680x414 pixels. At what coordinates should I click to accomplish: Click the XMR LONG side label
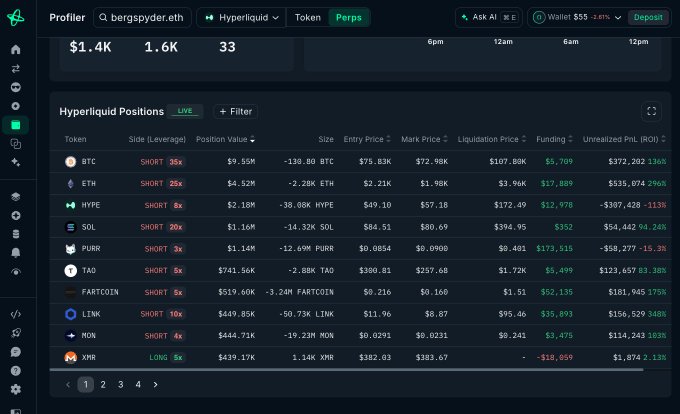pyautogui.click(x=158, y=358)
